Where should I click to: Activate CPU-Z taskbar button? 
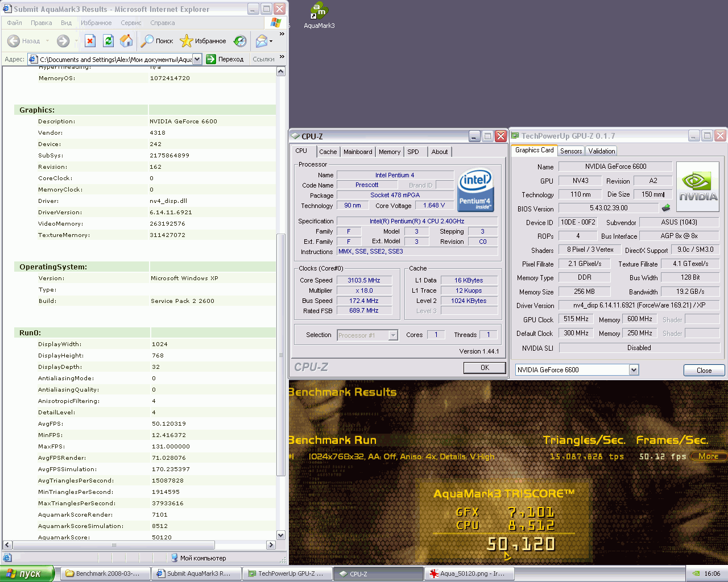[x=379, y=573]
